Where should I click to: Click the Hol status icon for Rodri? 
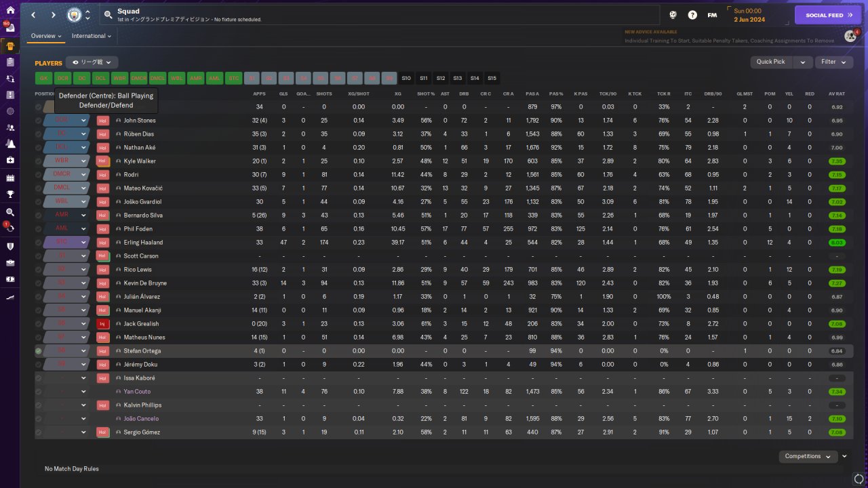click(103, 175)
